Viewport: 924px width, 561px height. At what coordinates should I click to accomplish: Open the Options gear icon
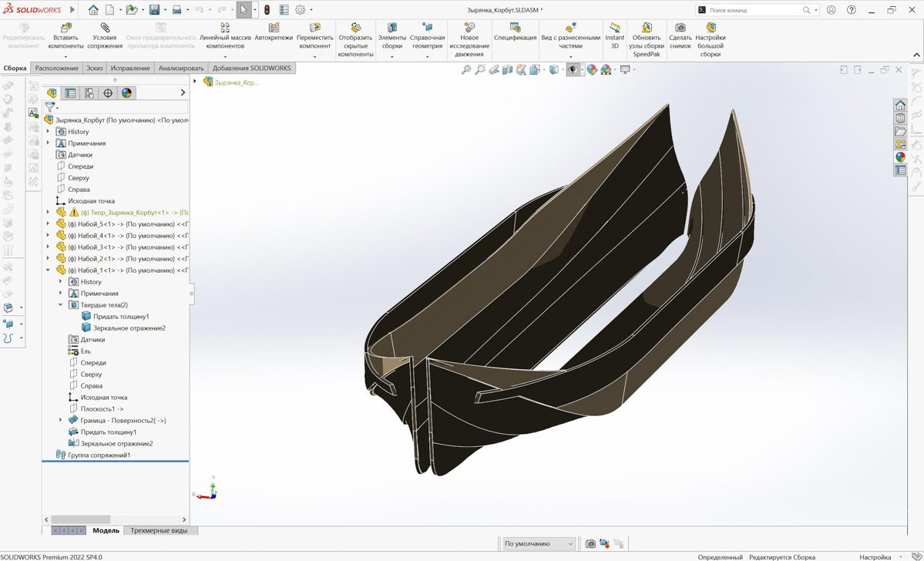[x=300, y=10]
